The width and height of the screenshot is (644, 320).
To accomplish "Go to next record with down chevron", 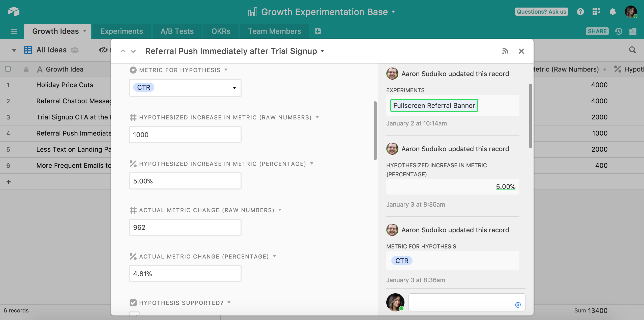I will (133, 51).
